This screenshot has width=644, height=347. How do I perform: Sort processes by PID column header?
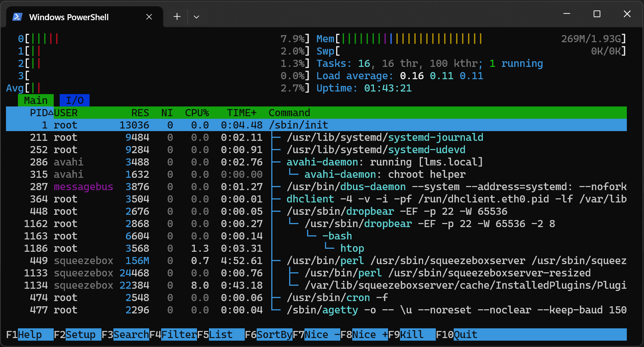point(39,113)
